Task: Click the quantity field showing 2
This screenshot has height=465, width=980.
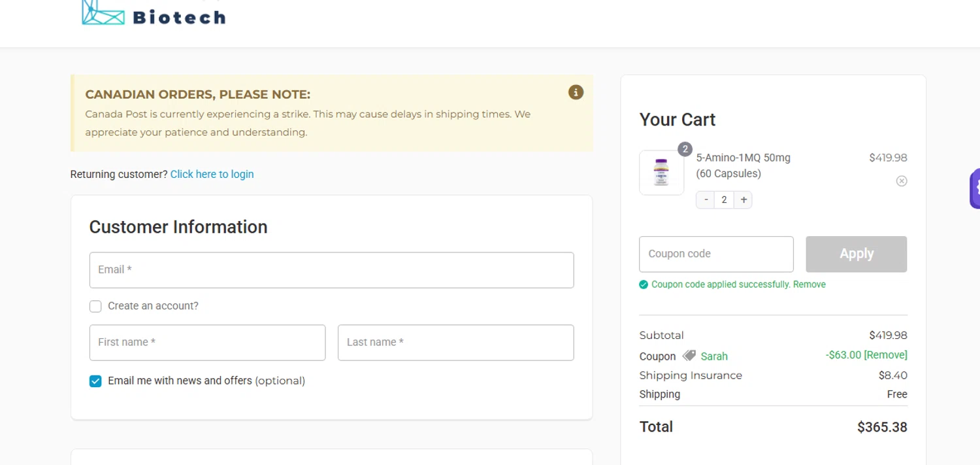Action: (x=724, y=200)
